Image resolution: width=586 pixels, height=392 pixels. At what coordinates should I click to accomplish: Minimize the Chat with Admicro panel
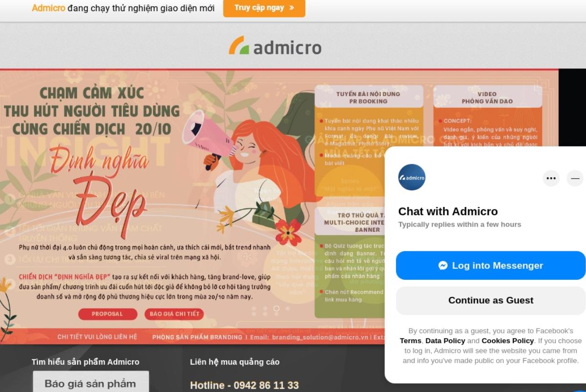pos(575,178)
